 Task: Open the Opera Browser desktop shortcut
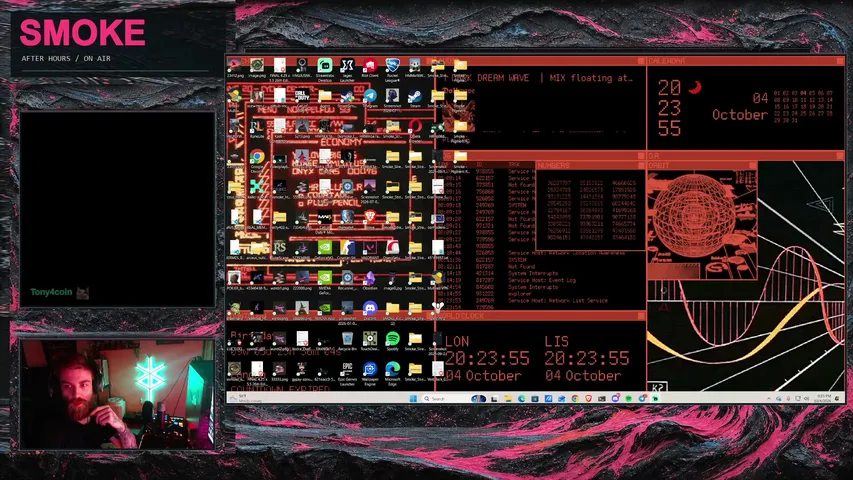pyautogui.click(x=415, y=130)
